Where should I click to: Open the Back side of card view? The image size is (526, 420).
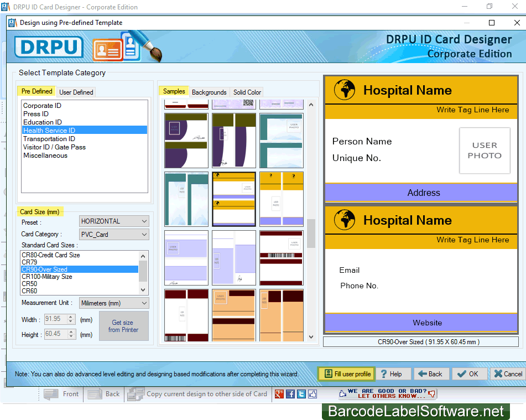103,394
